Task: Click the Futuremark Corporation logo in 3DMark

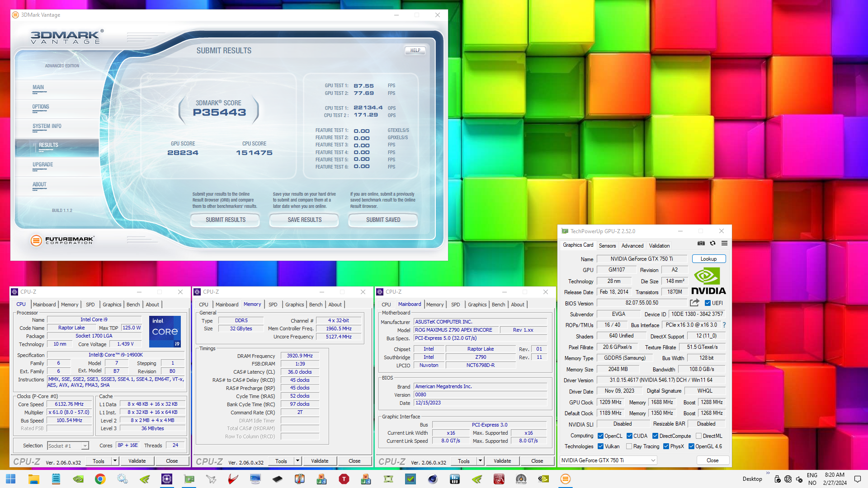Action: pyautogui.click(x=62, y=240)
